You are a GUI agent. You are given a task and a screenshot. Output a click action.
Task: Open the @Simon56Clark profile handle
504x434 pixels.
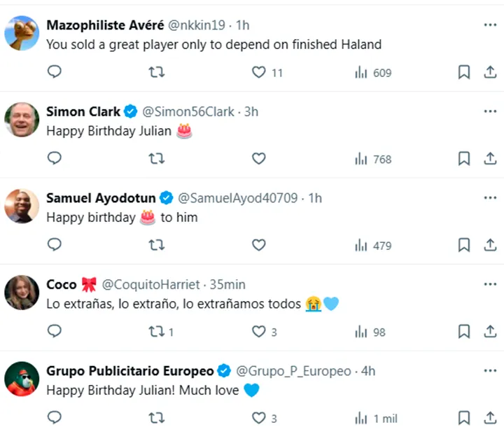(x=189, y=111)
